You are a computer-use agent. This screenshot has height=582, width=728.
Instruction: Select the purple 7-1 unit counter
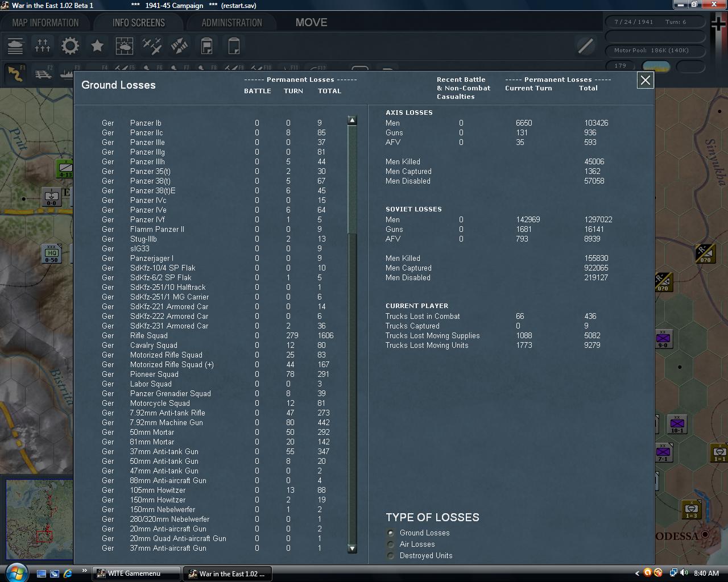(663, 452)
